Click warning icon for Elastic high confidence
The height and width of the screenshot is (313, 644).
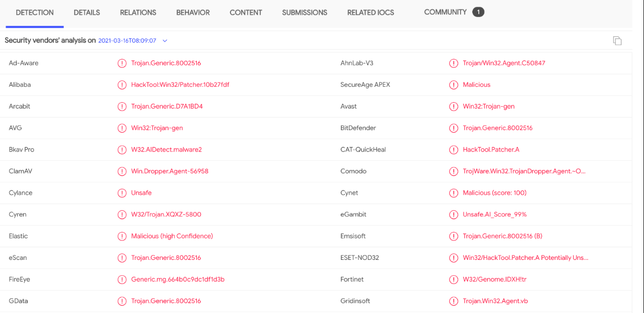tap(122, 236)
